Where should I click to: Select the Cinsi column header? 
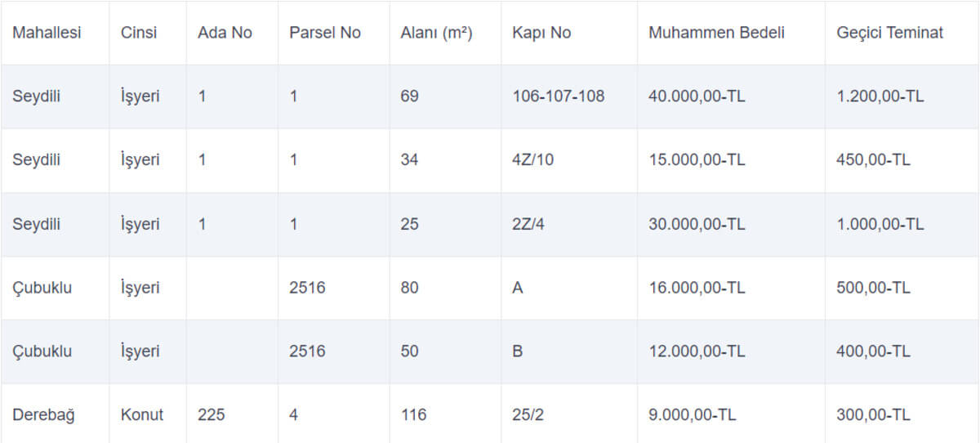pyautogui.click(x=148, y=33)
